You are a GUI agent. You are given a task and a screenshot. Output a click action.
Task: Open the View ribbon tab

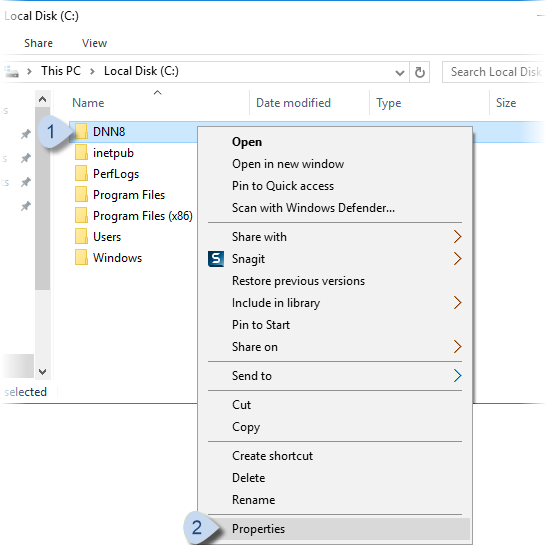tap(94, 43)
